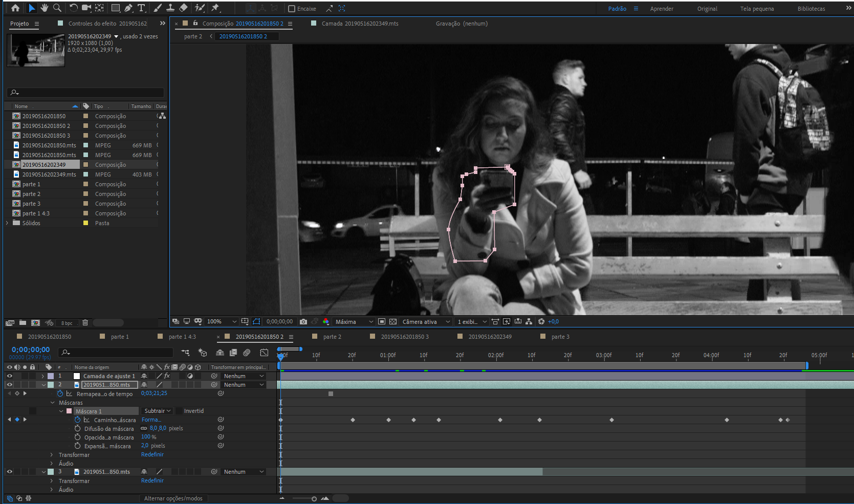Toggle the eye visibility of layer 2
This screenshot has height=504, width=854.
coord(9,385)
